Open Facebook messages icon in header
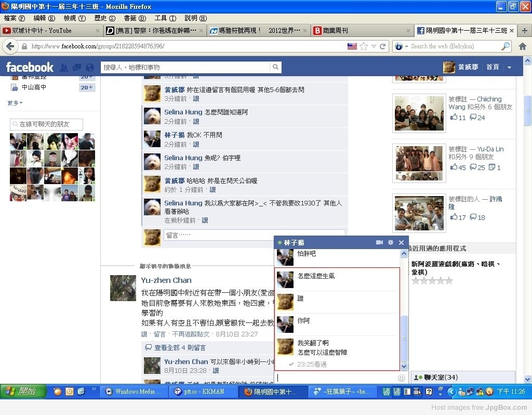 pyautogui.click(x=77, y=68)
